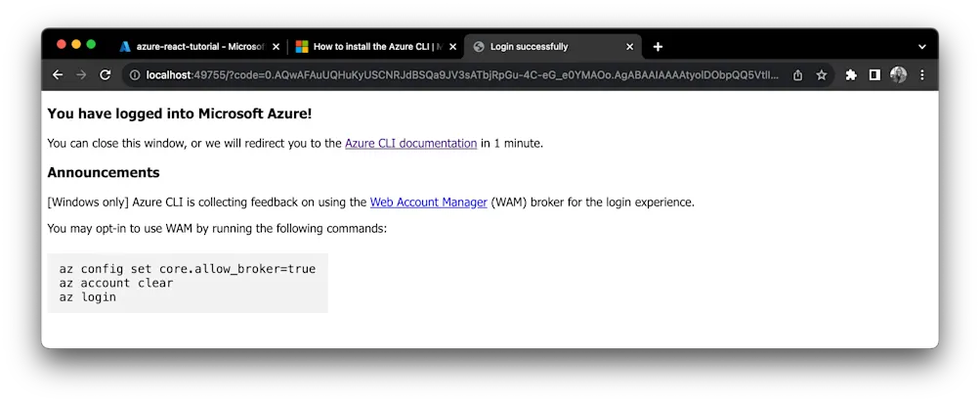Open the Web Account Manager link

[428, 202]
